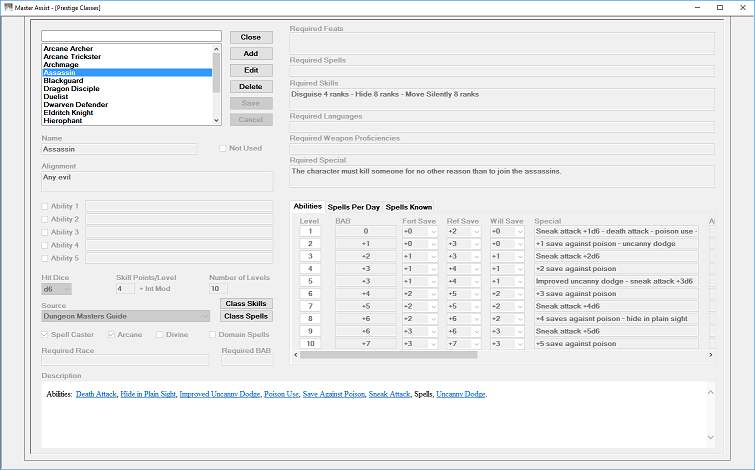This screenshot has height=470, width=755.
Task: Open the Death Attack link
Action: pos(96,394)
